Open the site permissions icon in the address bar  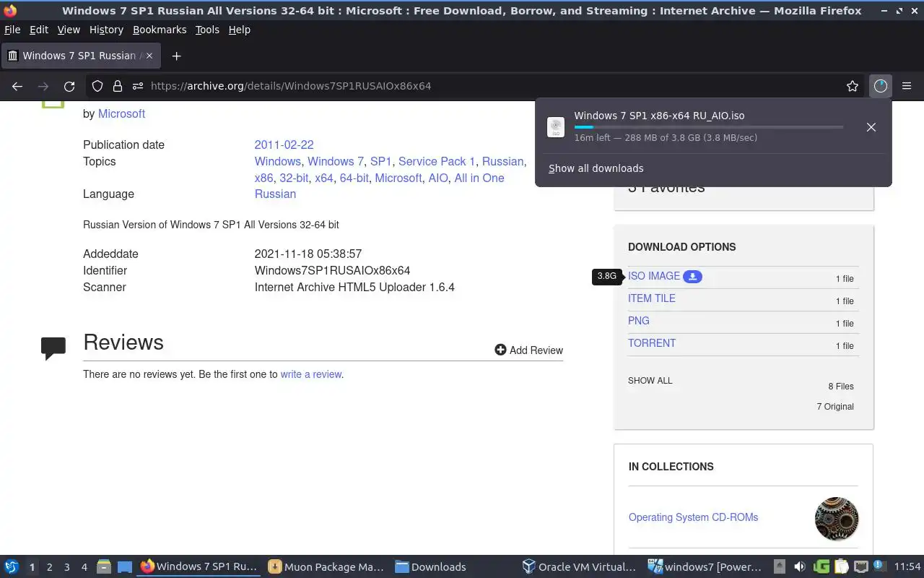click(x=137, y=86)
